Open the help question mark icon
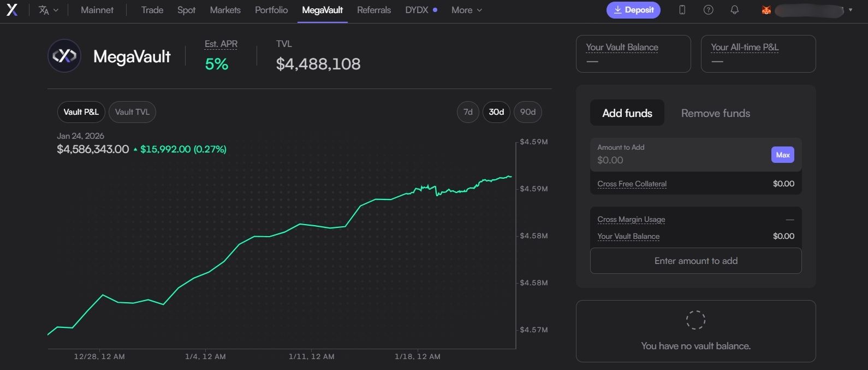Viewport: 868px width, 370px height. [x=708, y=10]
